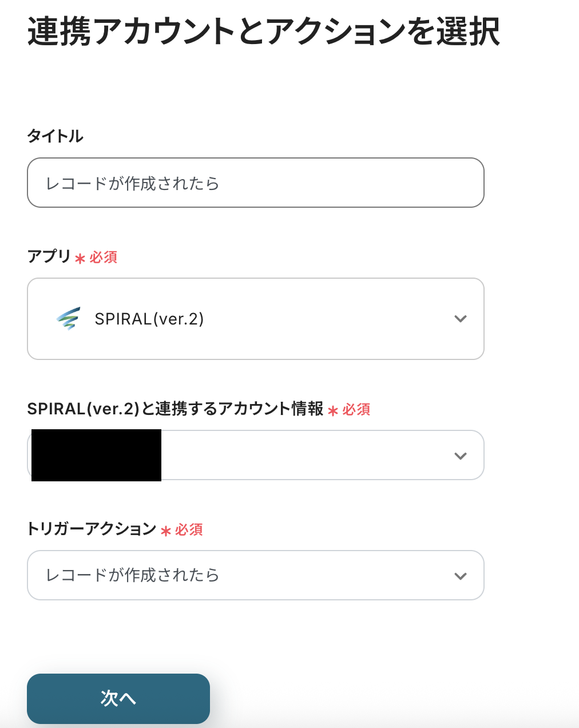579x728 pixels.
Task: Click the 連携アカウントとアクションを選択 heading
Action: (x=264, y=32)
